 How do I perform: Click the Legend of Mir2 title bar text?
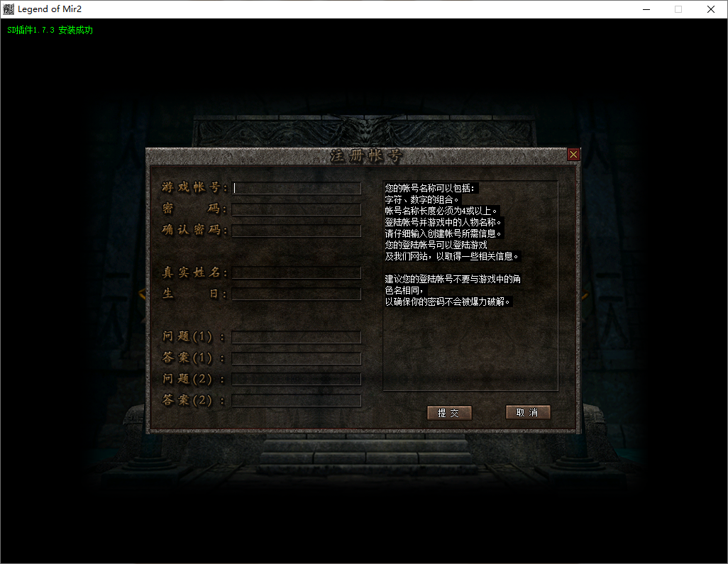point(54,9)
